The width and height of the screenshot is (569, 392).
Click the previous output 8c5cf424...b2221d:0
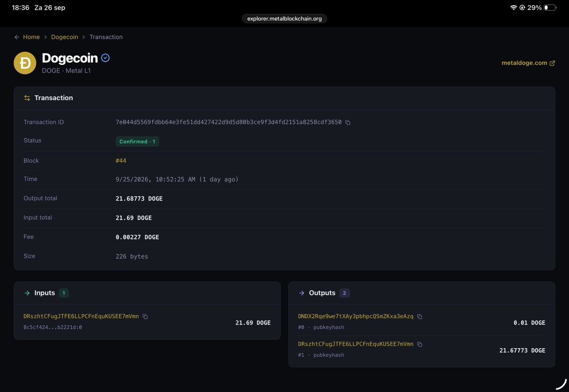click(53, 327)
